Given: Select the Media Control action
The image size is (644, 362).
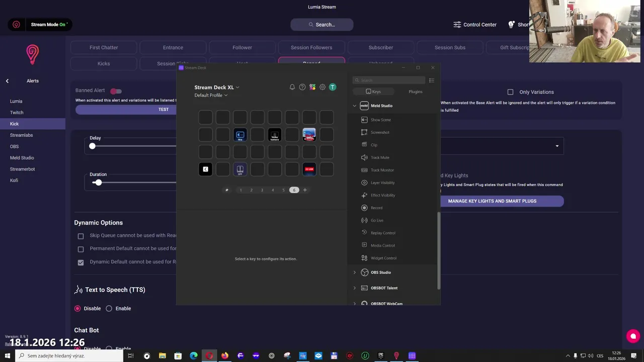Looking at the screenshot, I should (x=382, y=245).
